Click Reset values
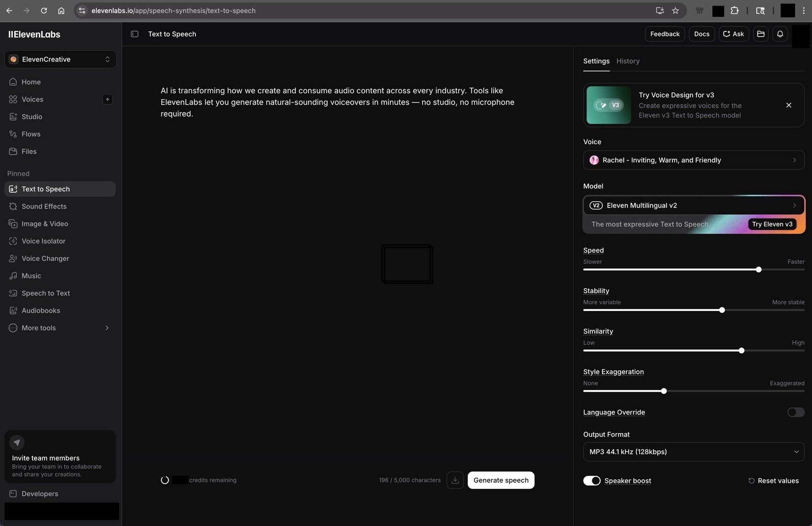 point(773,481)
